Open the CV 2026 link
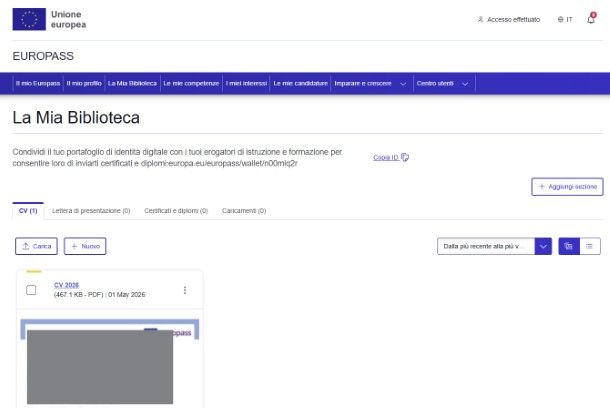Screen dimensions: 610x408 (66, 285)
